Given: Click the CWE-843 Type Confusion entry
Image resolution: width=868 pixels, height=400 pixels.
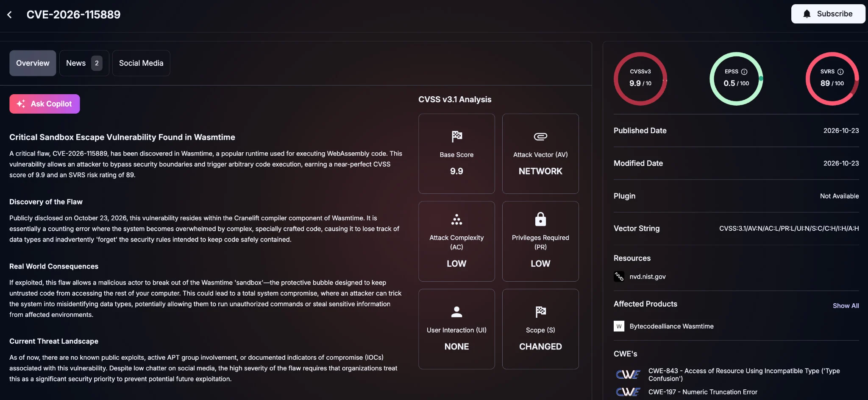Looking at the screenshot, I should coord(744,375).
